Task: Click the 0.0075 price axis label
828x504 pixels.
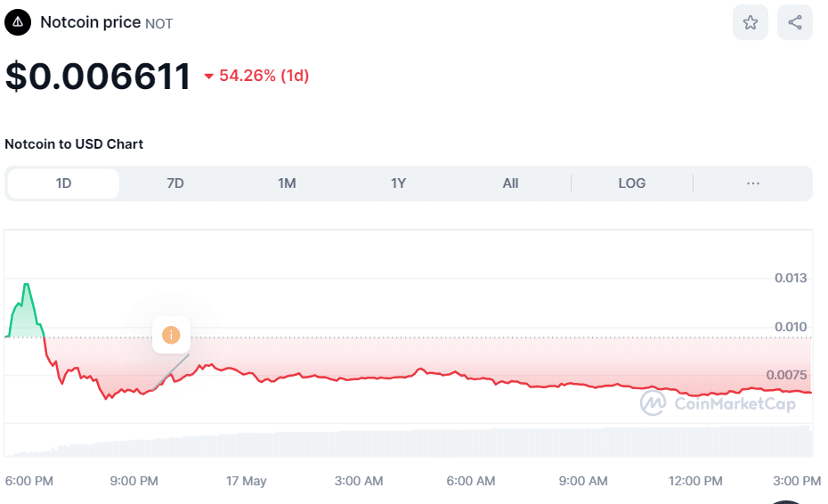Action: click(x=786, y=375)
